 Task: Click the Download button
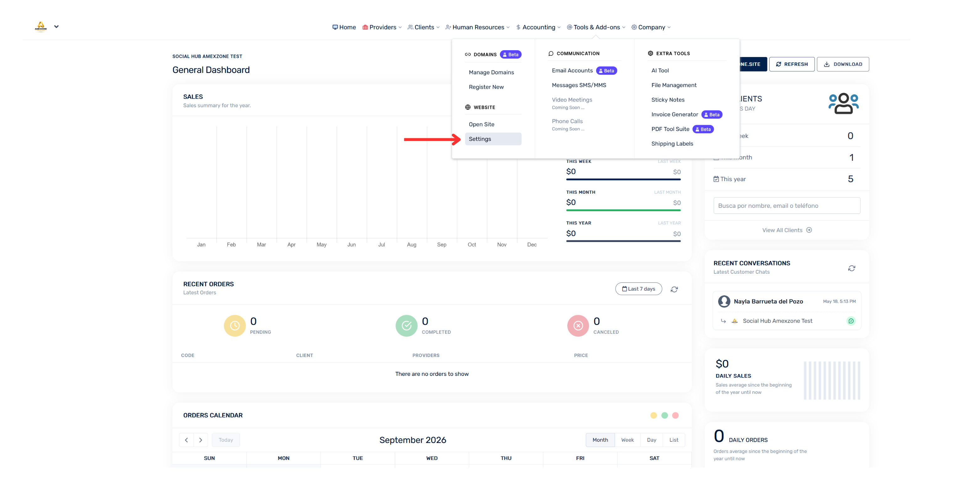(x=843, y=64)
